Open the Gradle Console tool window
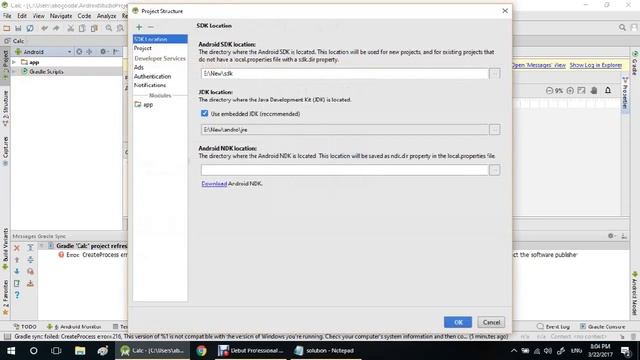The width and height of the screenshot is (640, 360). pyautogui.click(x=602, y=327)
